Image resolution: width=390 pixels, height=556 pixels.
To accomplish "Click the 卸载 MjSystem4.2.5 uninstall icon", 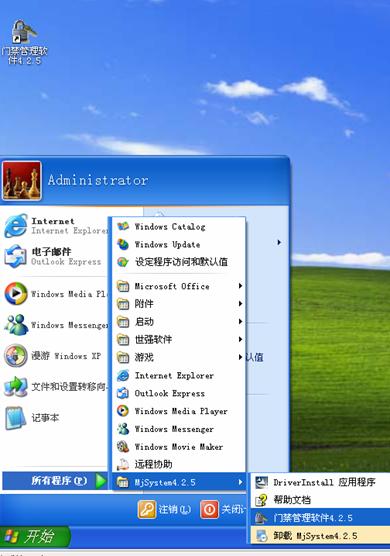I will [262, 535].
